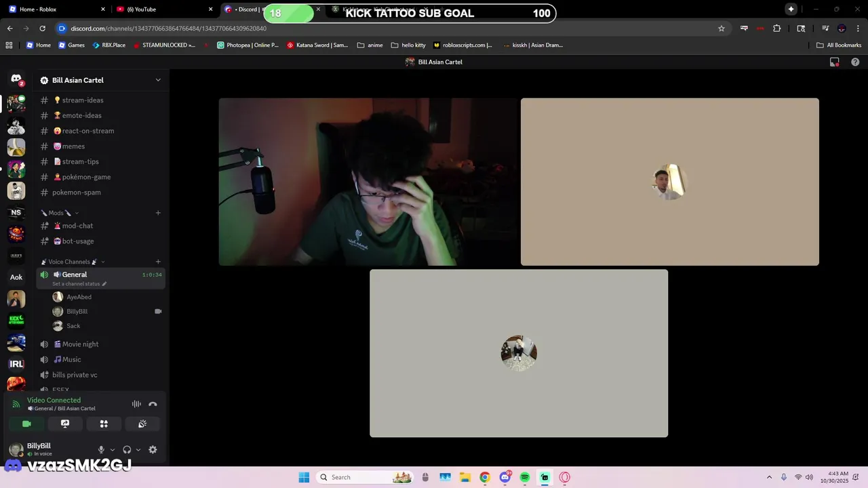This screenshot has height=488, width=868.
Task: Click BillyBill's webcam video tile
Action: tap(368, 182)
